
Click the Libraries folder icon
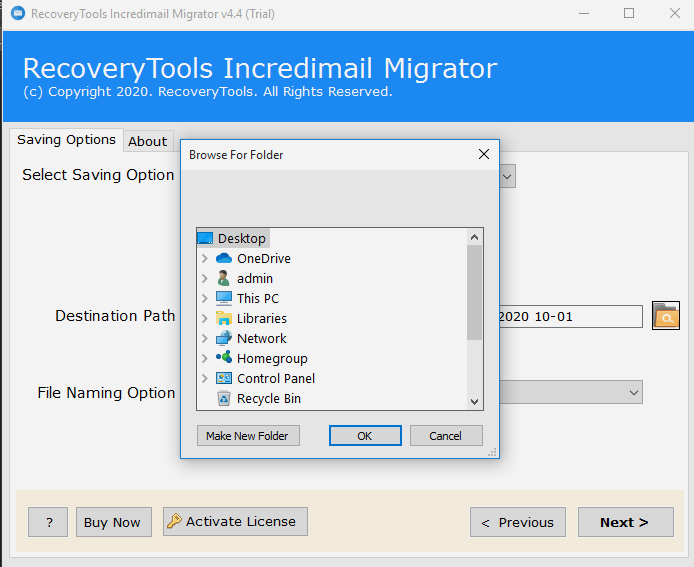tap(224, 318)
